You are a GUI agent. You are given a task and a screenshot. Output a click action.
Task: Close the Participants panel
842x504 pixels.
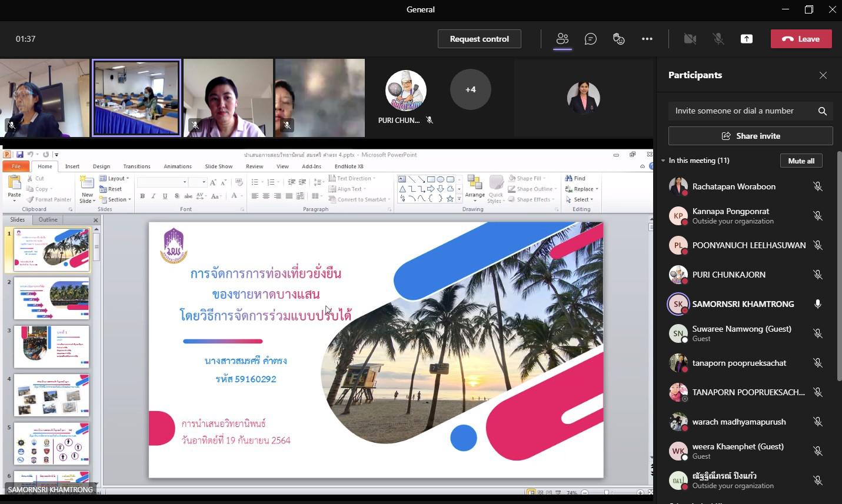tap(823, 75)
